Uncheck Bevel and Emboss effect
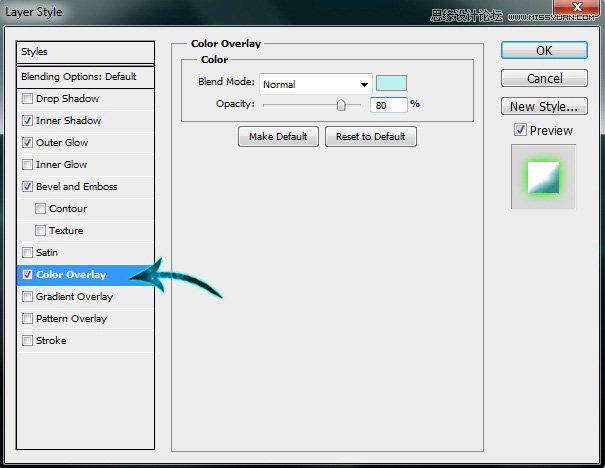 click(x=27, y=187)
